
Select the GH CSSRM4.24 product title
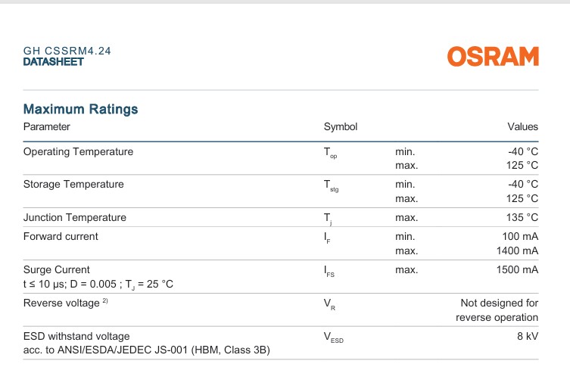pyautogui.click(x=67, y=51)
